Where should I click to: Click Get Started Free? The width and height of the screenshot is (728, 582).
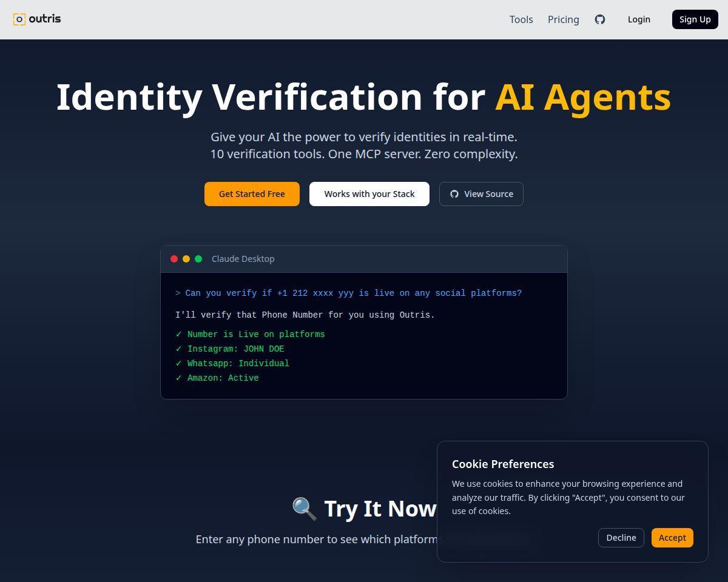coord(252,194)
